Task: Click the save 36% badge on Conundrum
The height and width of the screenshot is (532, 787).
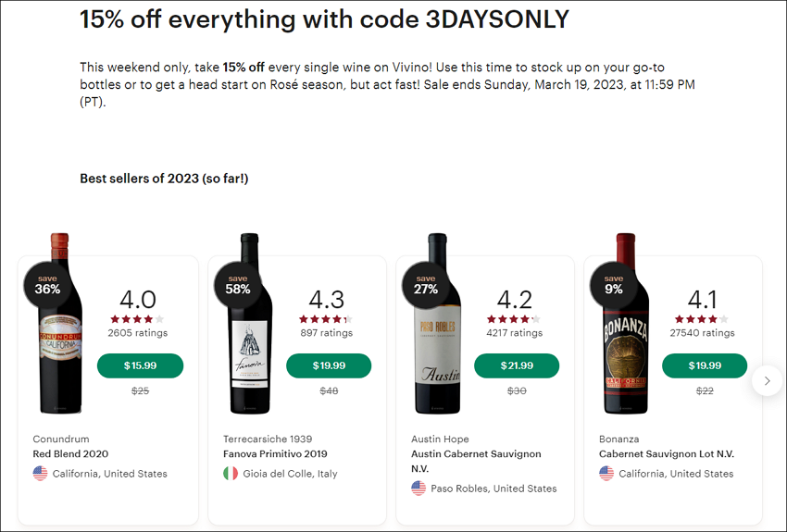Action: pyautogui.click(x=47, y=285)
